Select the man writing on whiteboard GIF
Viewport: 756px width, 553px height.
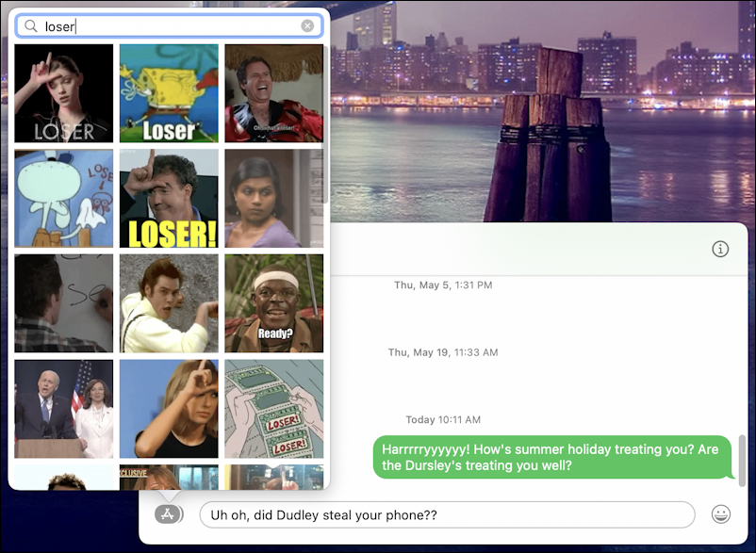64,303
